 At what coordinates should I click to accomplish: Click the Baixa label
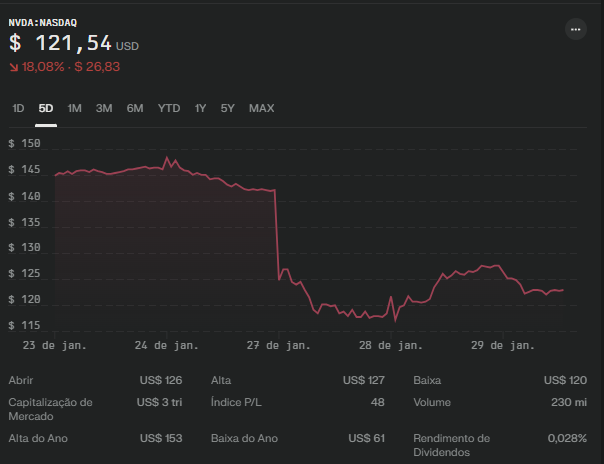coord(427,380)
